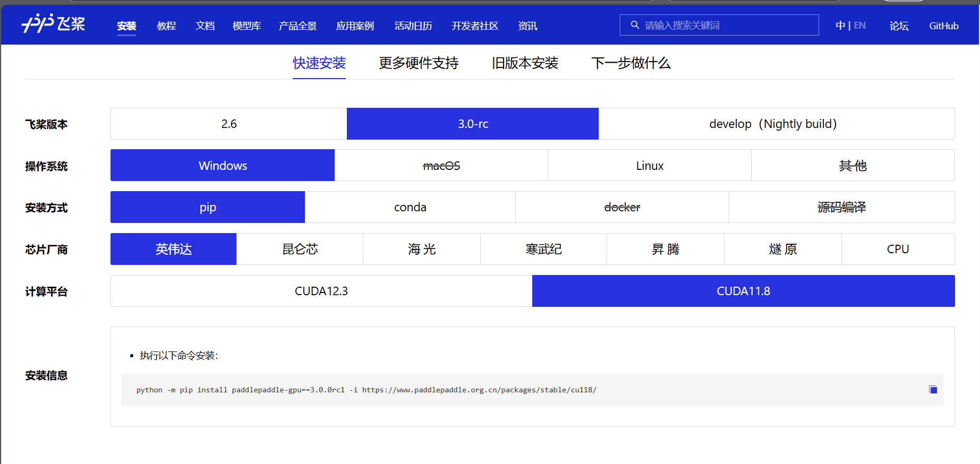Open the 教程 nav menu
This screenshot has width=980, height=464.
click(166, 25)
